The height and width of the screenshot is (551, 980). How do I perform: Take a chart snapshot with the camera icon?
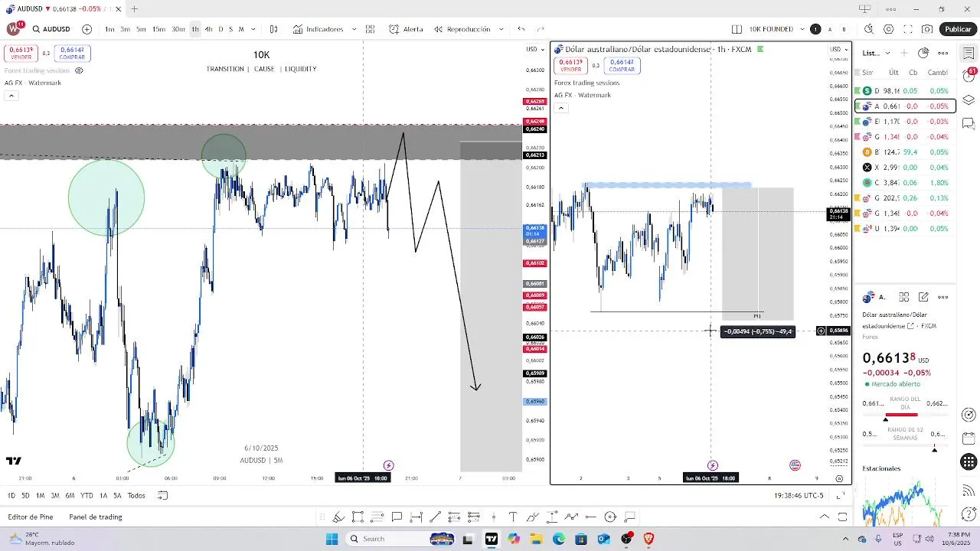point(927,29)
